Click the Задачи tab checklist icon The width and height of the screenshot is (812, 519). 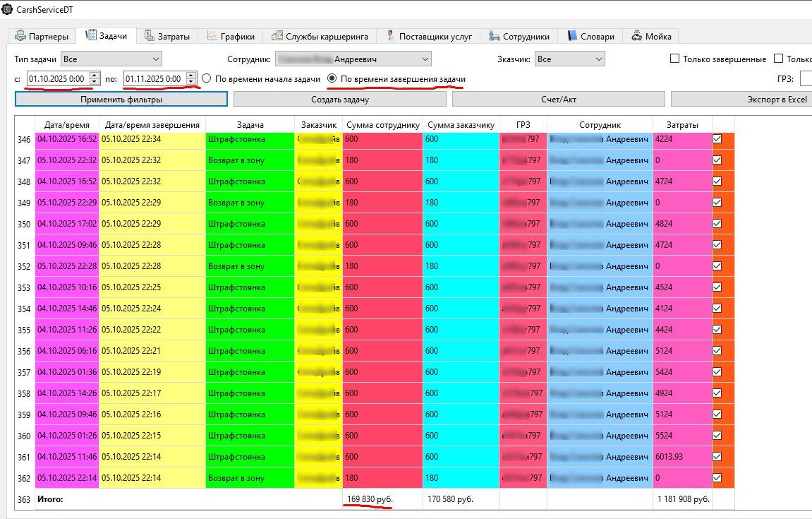[x=90, y=35]
